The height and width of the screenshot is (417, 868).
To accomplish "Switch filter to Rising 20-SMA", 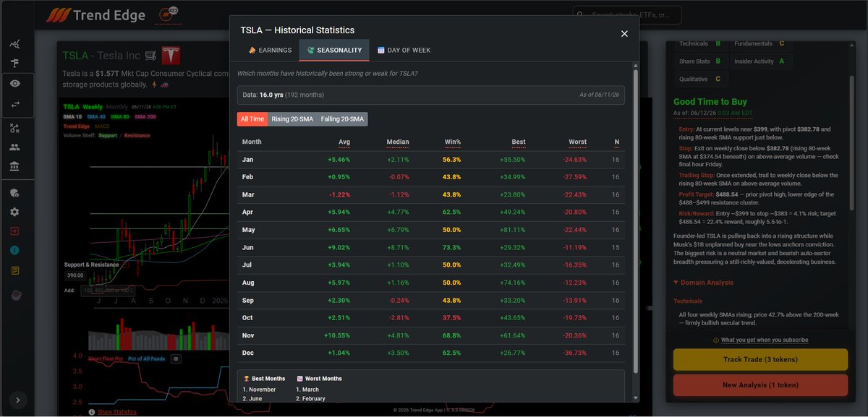I will [x=292, y=119].
